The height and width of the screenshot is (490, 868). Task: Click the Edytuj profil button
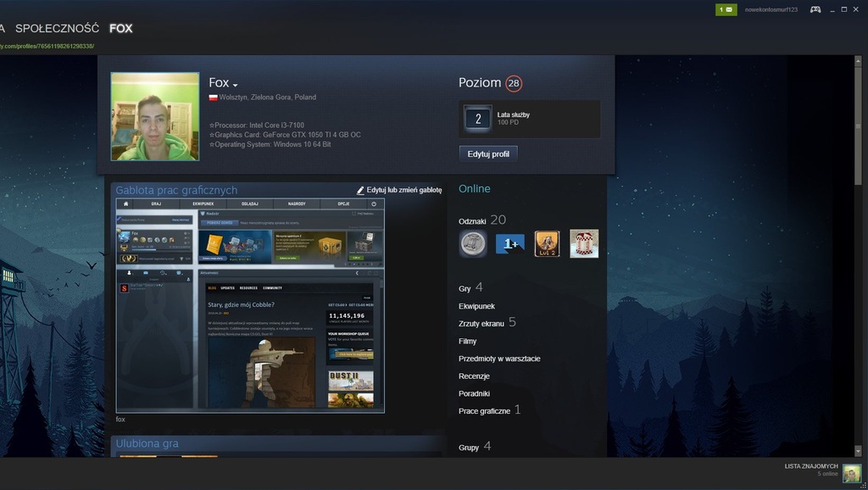tap(488, 154)
